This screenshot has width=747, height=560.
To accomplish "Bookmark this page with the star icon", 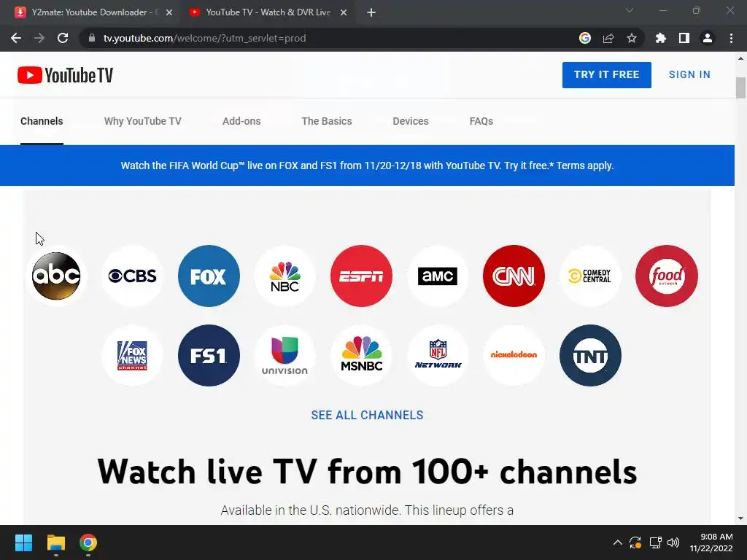I will tap(631, 38).
